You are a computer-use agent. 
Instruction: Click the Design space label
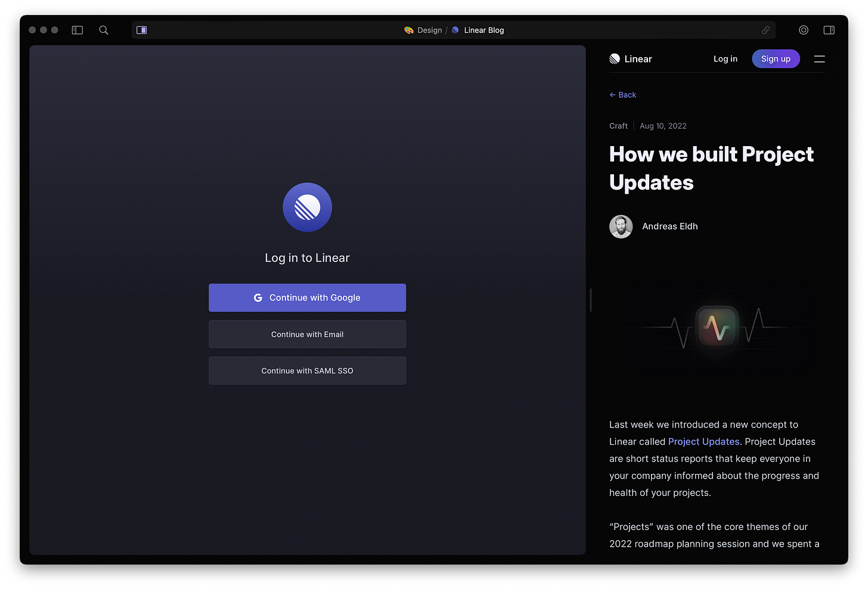(429, 30)
